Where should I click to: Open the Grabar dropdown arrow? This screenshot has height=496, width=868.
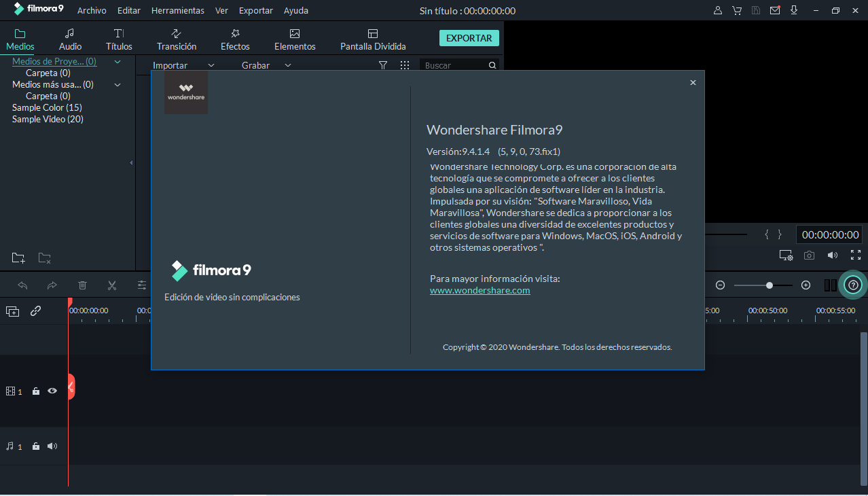tap(288, 65)
